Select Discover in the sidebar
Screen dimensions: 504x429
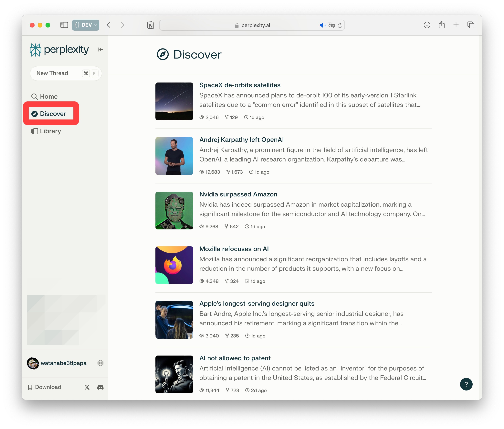[49, 114]
